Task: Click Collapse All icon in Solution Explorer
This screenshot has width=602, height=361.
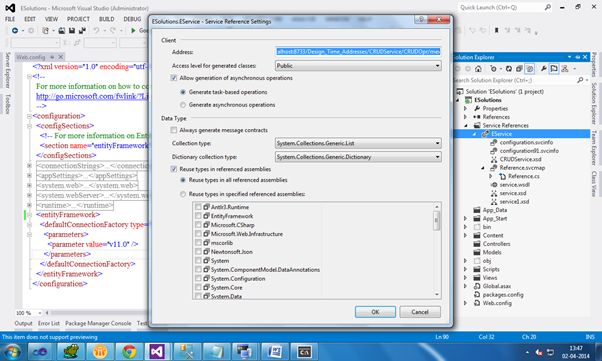Action: point(519,69)
